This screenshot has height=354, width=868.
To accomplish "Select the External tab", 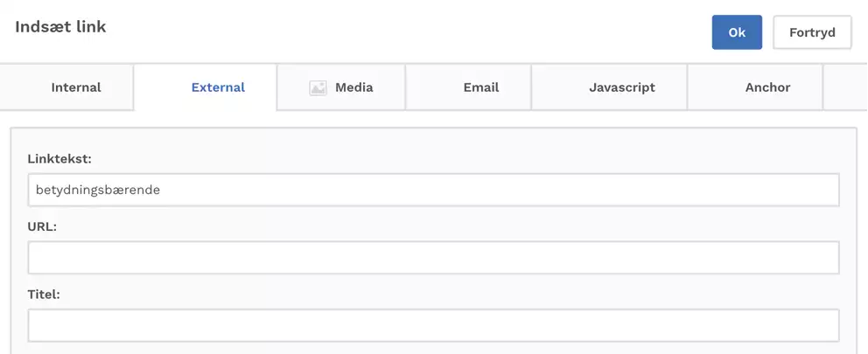I will tap(218, 87).
